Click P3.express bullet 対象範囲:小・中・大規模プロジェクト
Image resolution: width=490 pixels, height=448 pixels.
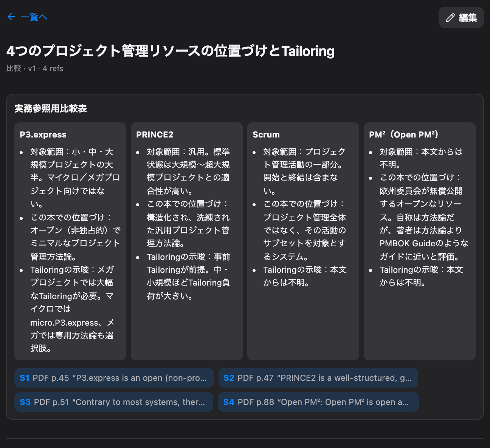click(x=75, y=178)
